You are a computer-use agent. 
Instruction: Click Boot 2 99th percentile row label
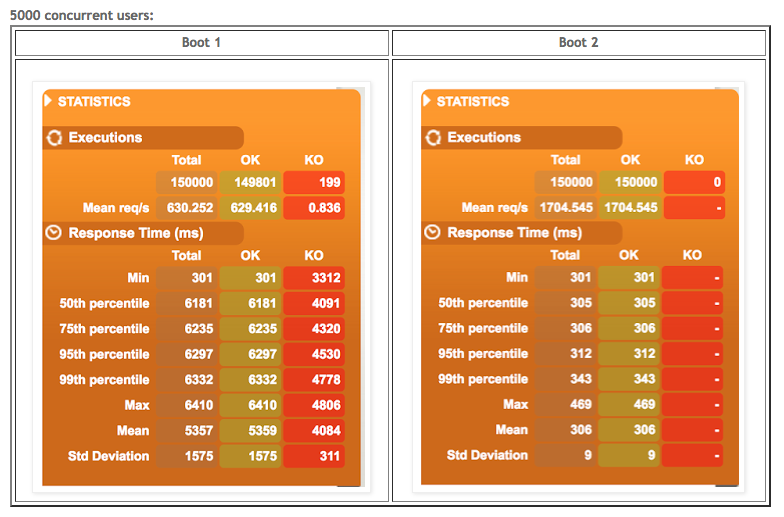tap(483, 379)
